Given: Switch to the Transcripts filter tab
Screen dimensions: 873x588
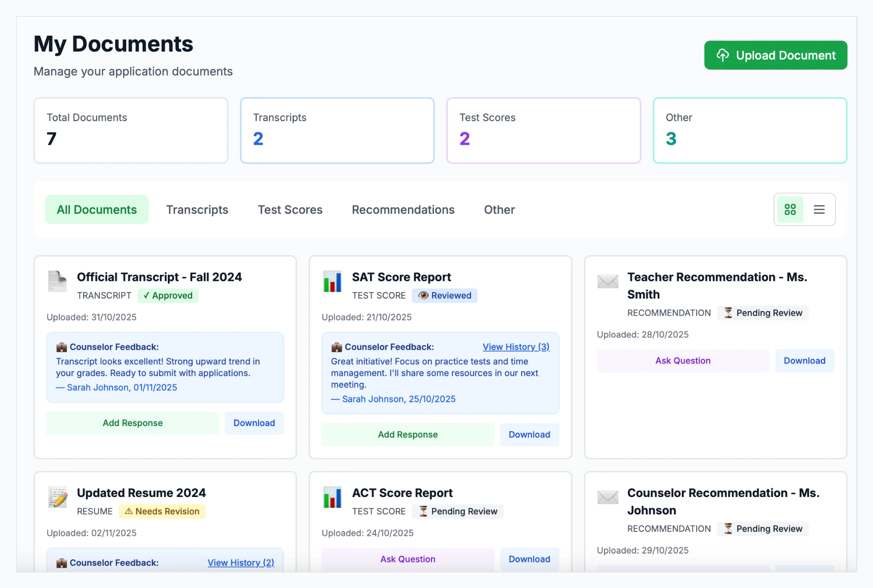Looking at the screenshot, I should point(197,210).
